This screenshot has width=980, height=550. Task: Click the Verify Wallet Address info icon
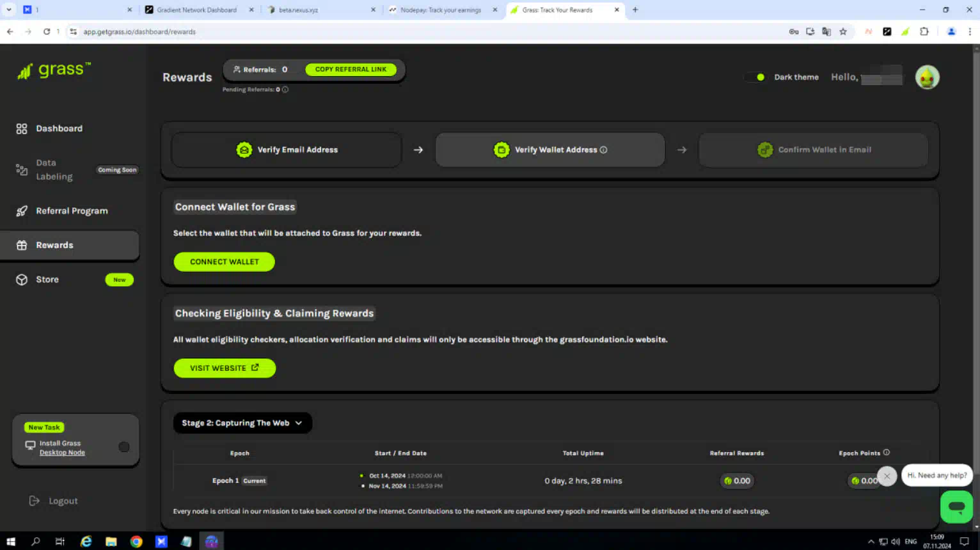(x=603, y=150)
